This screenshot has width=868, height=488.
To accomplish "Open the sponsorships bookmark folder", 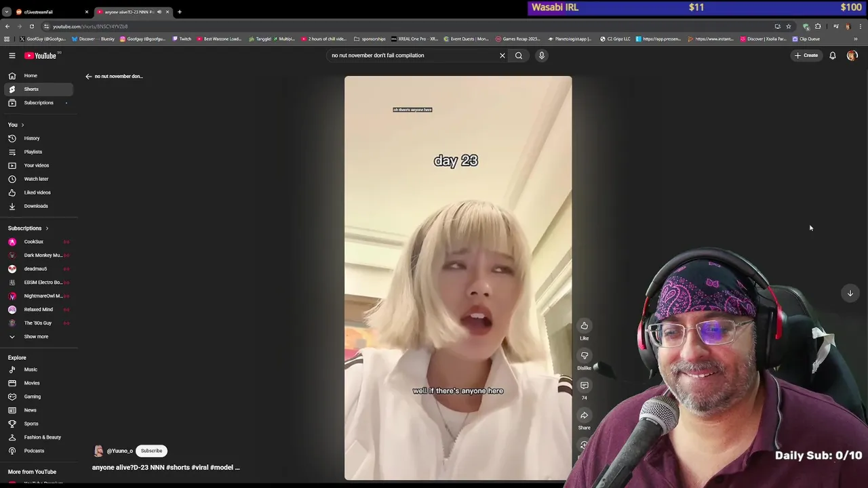I will pyautogui.click(x=370, y=39).
